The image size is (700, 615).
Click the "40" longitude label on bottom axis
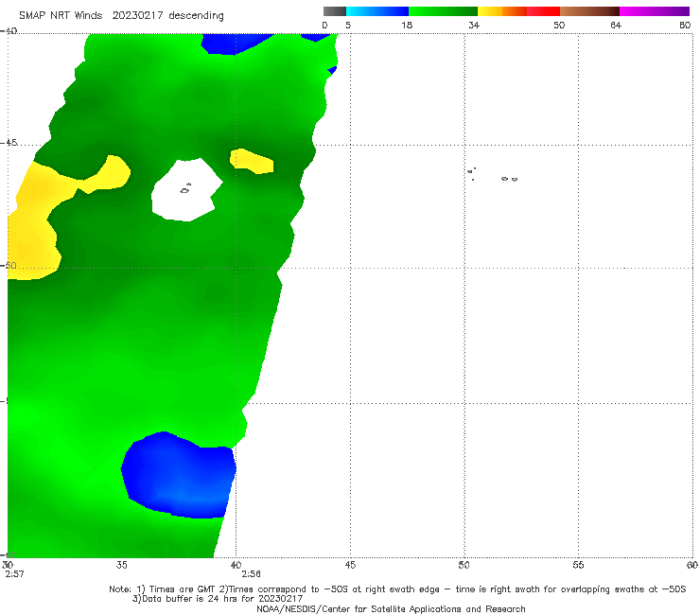(236, 565)
